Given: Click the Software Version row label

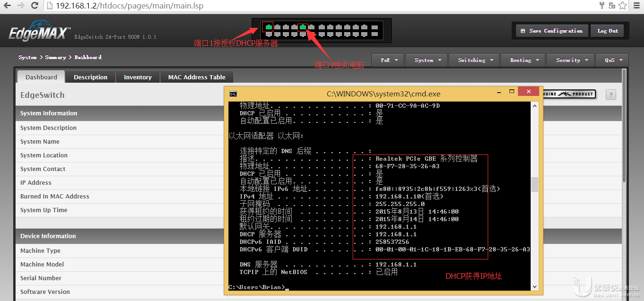Looking at the screenshot, I should pos(45,292).
